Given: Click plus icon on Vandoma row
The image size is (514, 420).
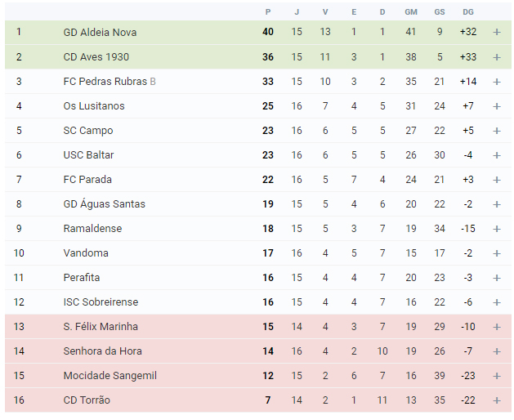Looking at the screenshot, I should [497, 253].
